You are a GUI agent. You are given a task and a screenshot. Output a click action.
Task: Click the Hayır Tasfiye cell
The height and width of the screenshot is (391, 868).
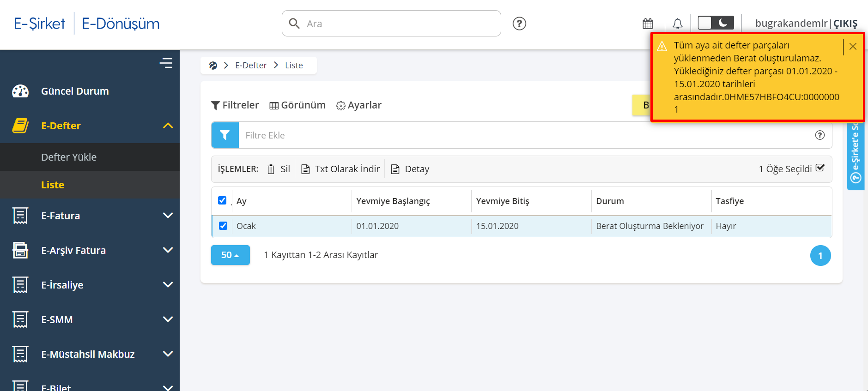[726, 226]
